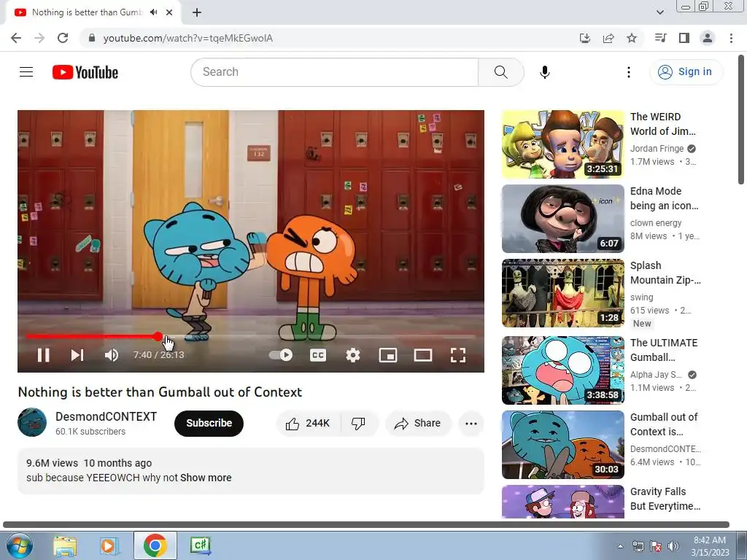This screenshot has width=747, height=560.
Task: Dislike this video
Action: (359, 424)
